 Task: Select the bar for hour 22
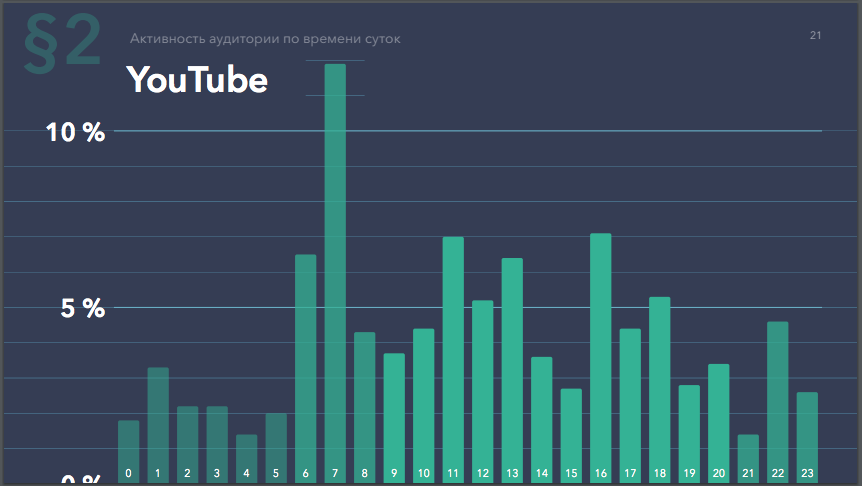pos(778,402)
